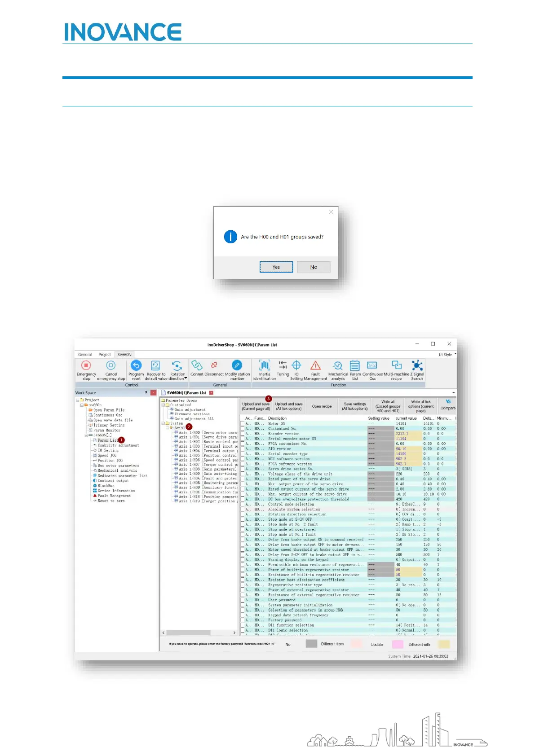Tick the checkbox for User password row
This screenshot has height=756, width=535.
pos(243,600)
